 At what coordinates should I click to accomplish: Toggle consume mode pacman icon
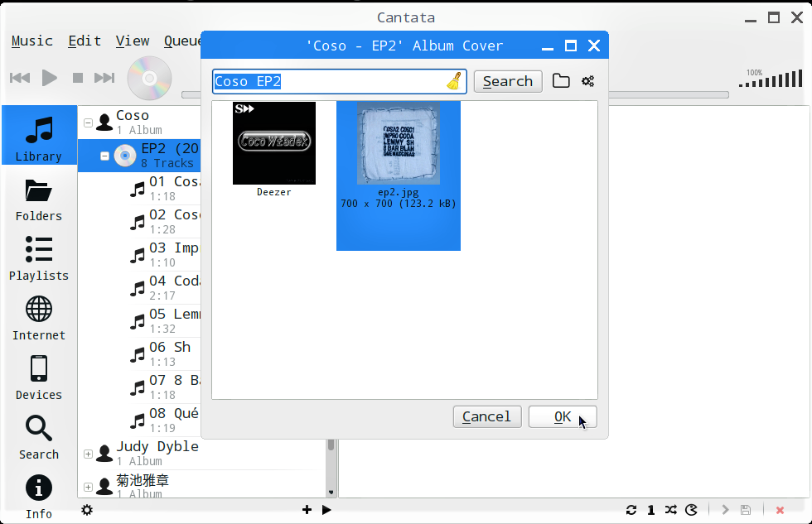[x=691, y=510]
